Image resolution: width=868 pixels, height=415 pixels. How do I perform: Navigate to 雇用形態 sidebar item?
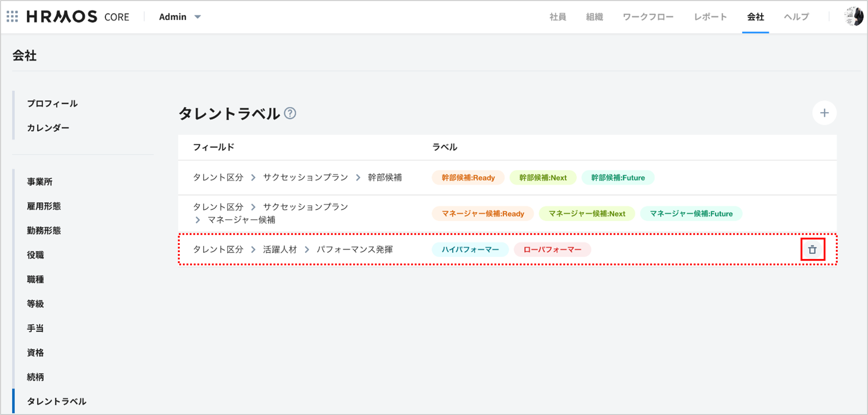[44, 206]
